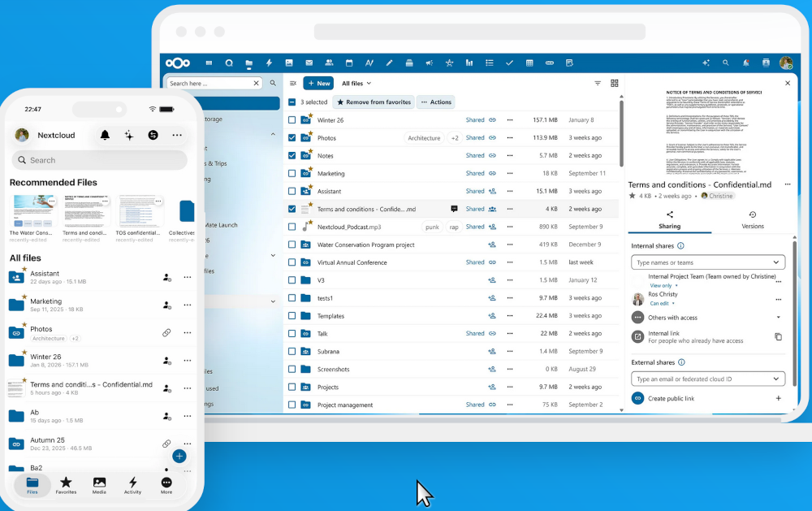Open Activity tab in phone bottom bar
The width and height of the screenshot is (812, 511).
[132, 486]
